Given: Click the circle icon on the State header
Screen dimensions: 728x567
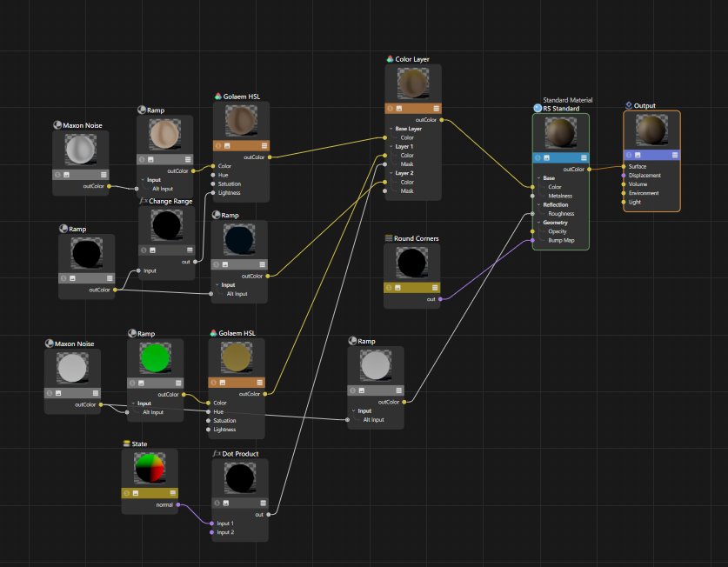Looking at the screenshot, I should click(127, 493).
